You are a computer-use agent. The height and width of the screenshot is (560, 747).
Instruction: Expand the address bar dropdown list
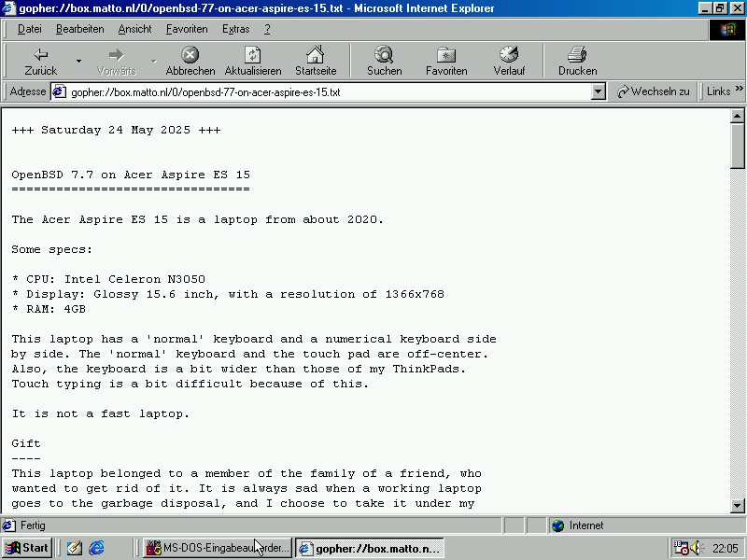click(x=598, y=91)
